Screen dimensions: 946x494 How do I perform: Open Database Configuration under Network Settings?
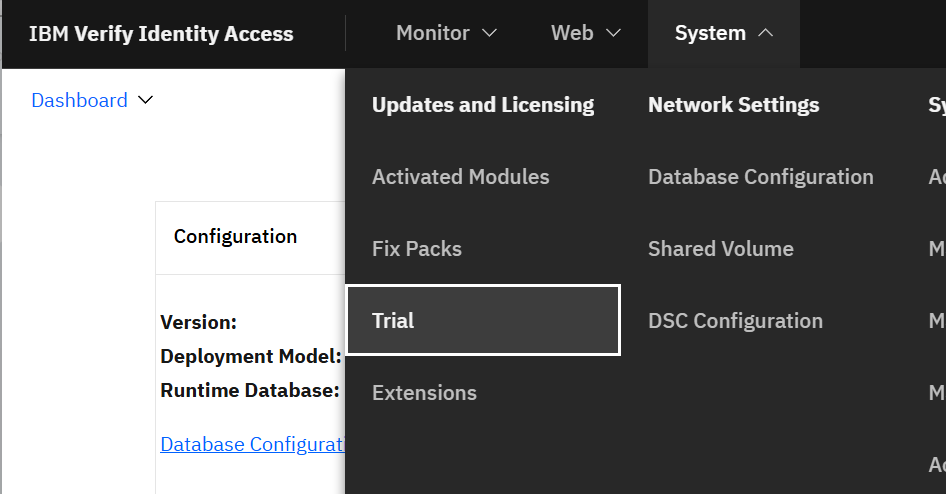pos(761,177)
